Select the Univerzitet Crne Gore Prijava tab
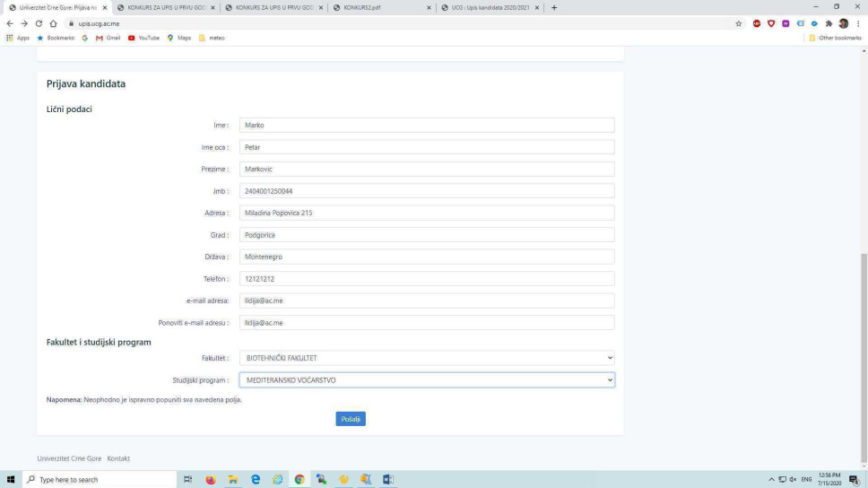The height and width of the screenshot is (488, 868). pos(57,8)
